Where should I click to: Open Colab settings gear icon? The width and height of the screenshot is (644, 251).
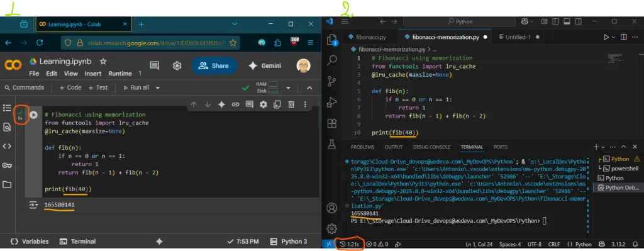pos(177,65)
